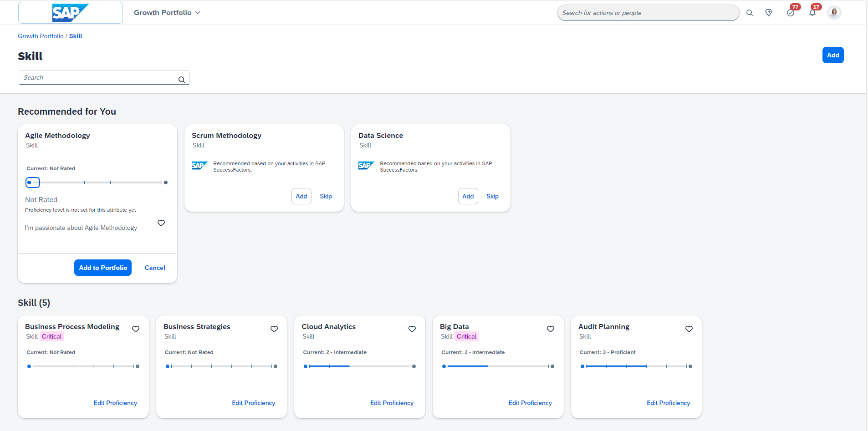The height and width of the screenshot is (431, 868).
Task: Open the diamond opportunities icon in header
Action: pyautogui.click(x=769, y=13)
